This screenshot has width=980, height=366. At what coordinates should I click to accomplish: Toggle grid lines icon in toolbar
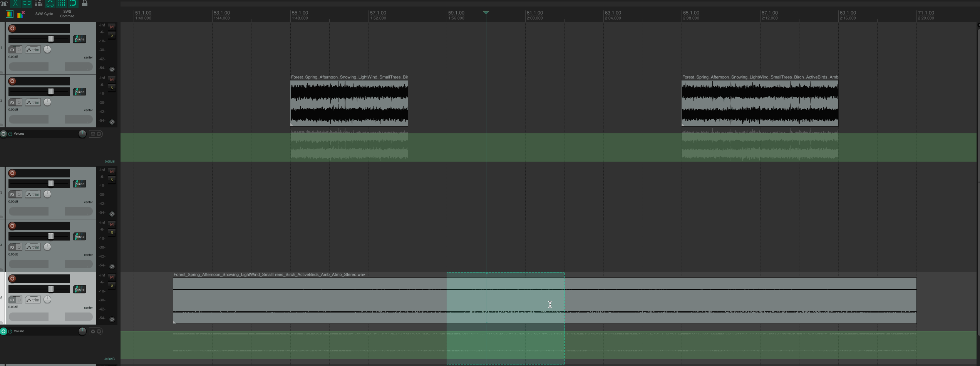pyautogui.click(x=62, y=3)
